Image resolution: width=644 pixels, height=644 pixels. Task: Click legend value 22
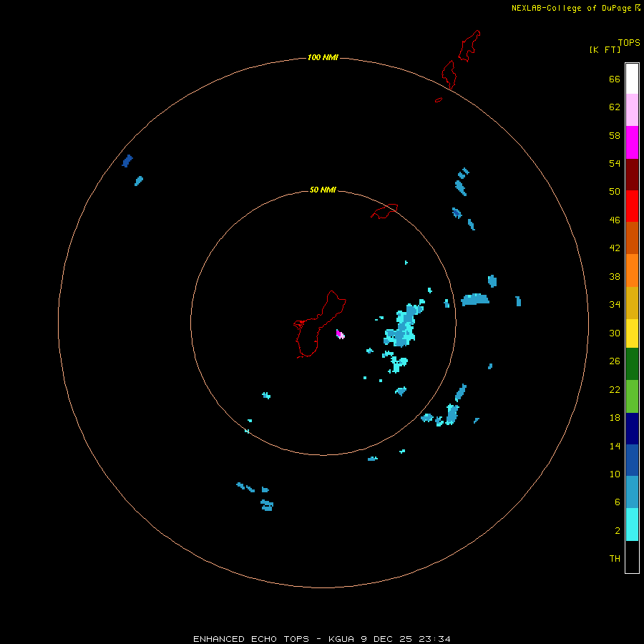pos(615,389)
